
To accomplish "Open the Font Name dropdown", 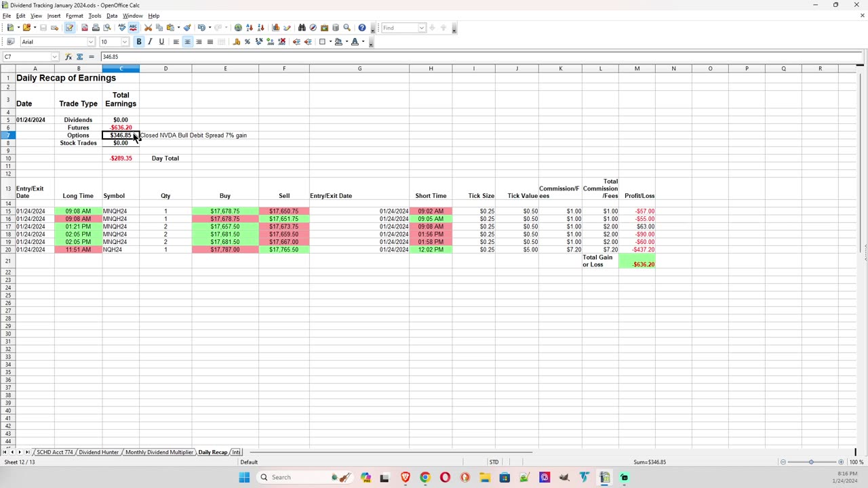I will pyautogui.click(x=91, y=42).
